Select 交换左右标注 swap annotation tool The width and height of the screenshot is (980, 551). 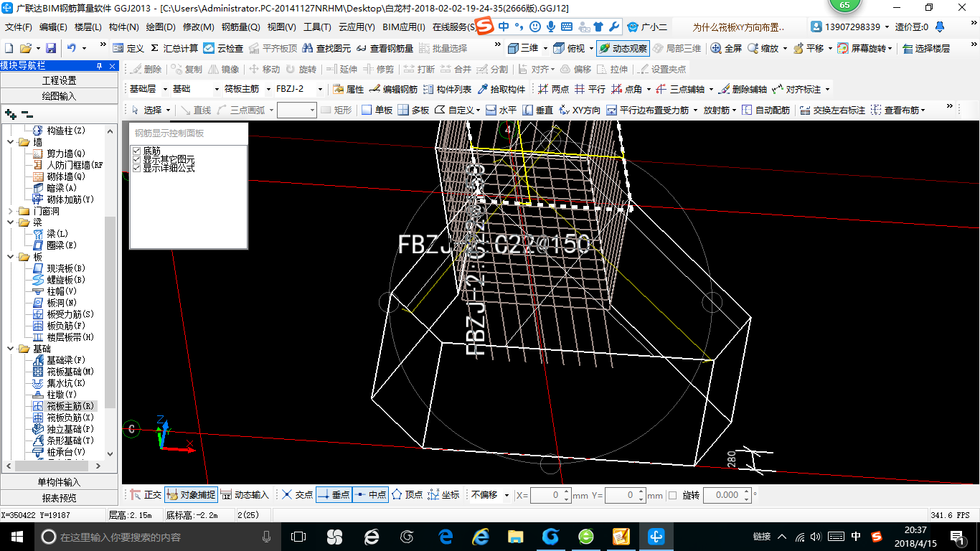click(x=833, y=110)
